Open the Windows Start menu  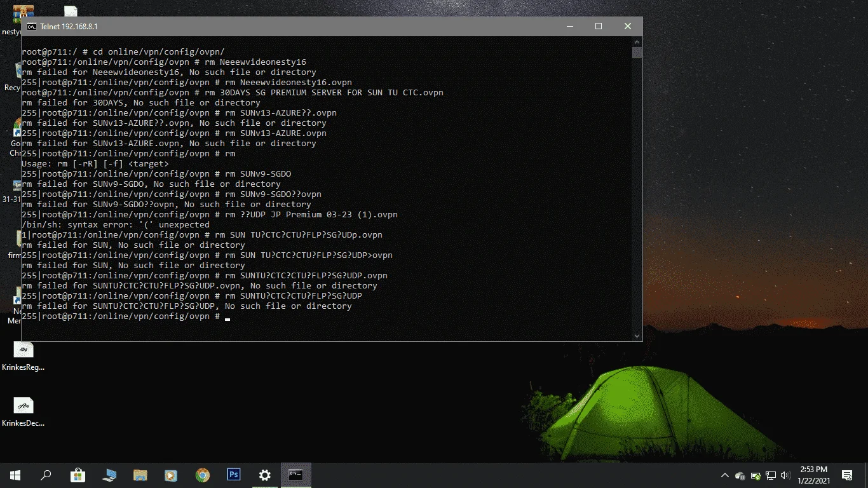[15, 475]
